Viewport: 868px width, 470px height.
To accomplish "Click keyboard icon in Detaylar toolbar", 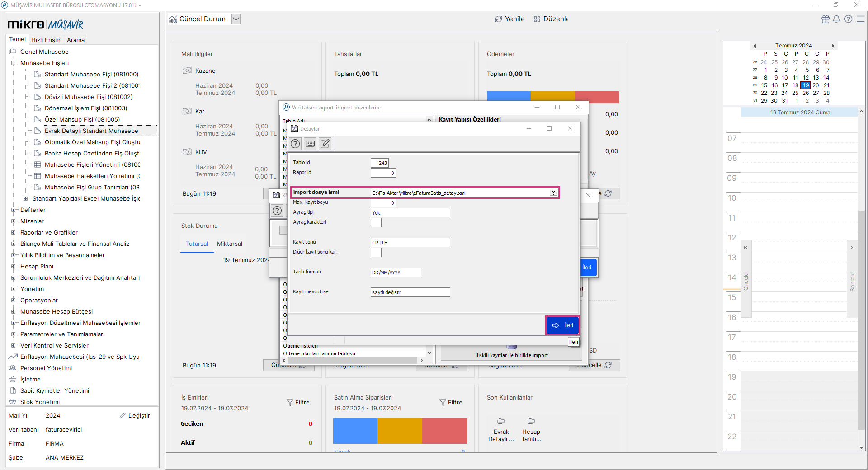I will pos(310,144).
